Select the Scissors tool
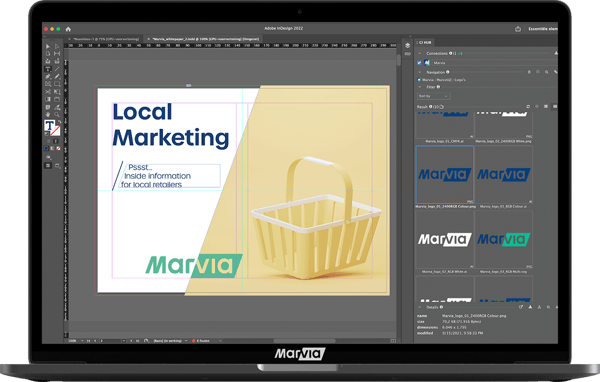The height and width of the screenshot is (382, 600). click(48, 92)
